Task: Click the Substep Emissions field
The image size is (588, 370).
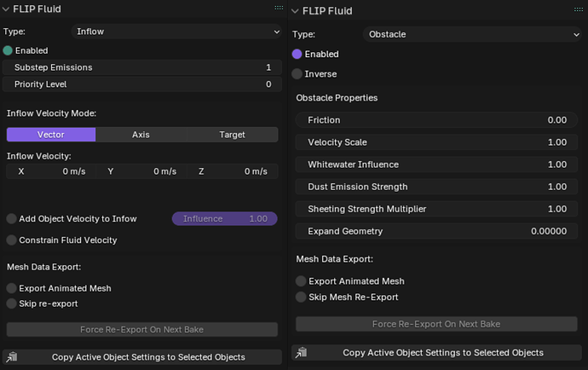Action: point(142,67)
